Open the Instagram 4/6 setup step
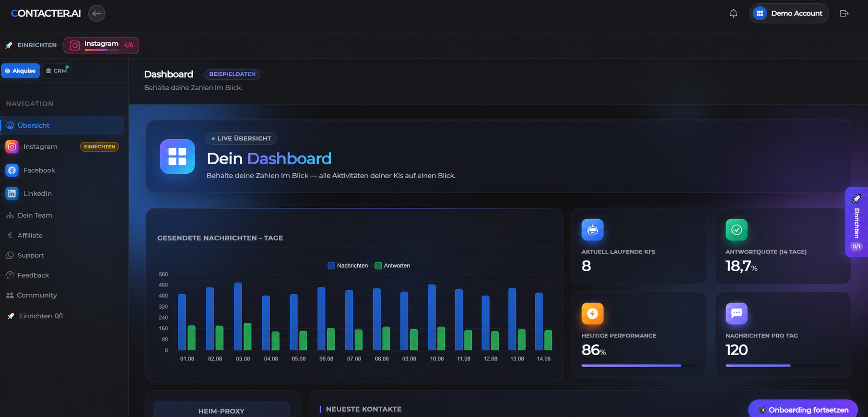Image resolution: width=868 pixels, height=417 pixels. click(101, 45)
